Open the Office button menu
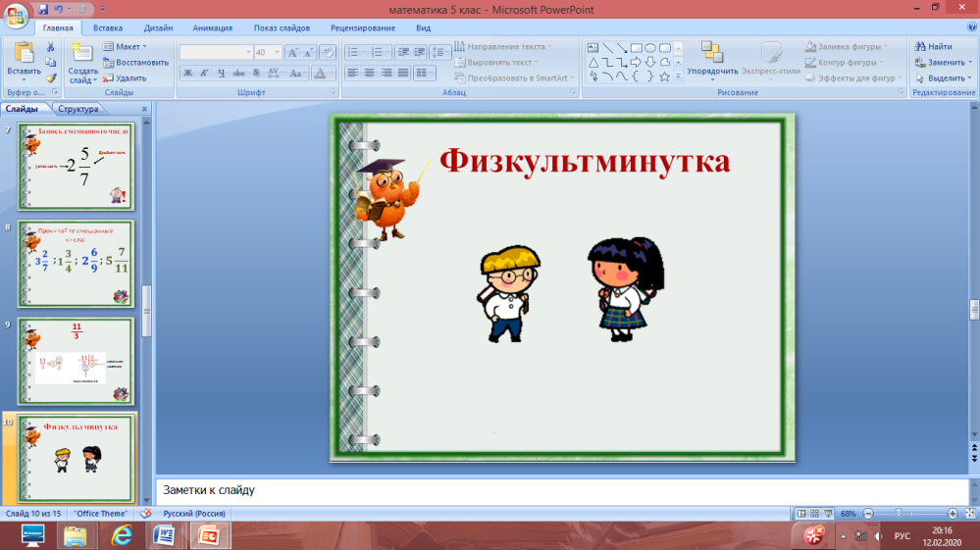The width and height of the screenshot is (980, 550). click(x=16, y=15)
